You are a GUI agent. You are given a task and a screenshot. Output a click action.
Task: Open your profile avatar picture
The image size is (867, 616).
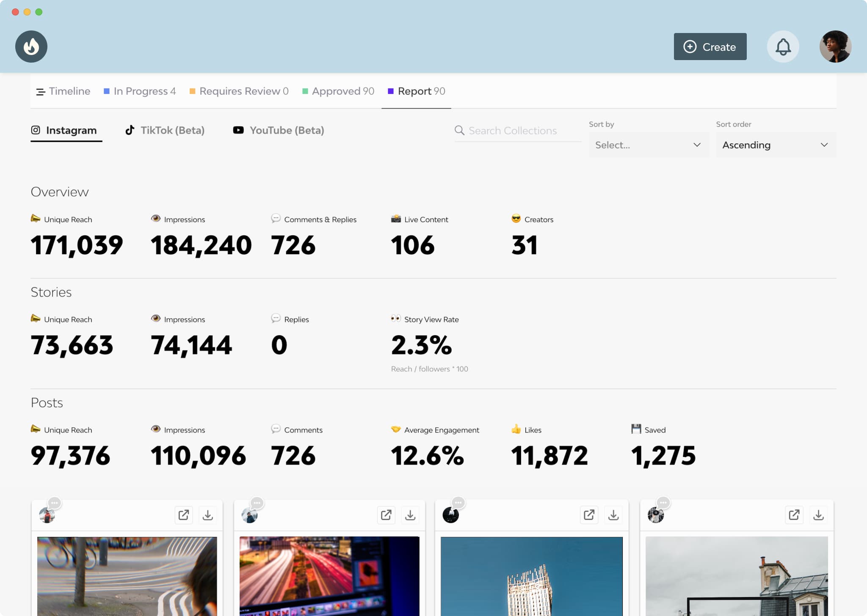(835, 47)
